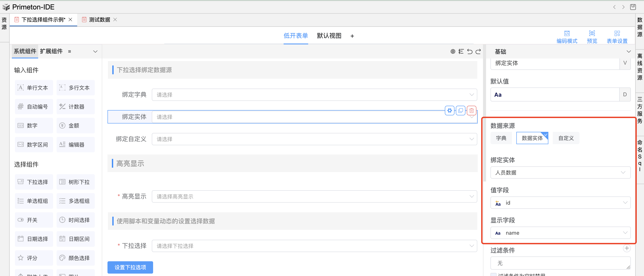Click the undo arrow icon
This screenshot has height=276, width=644.
470,52
